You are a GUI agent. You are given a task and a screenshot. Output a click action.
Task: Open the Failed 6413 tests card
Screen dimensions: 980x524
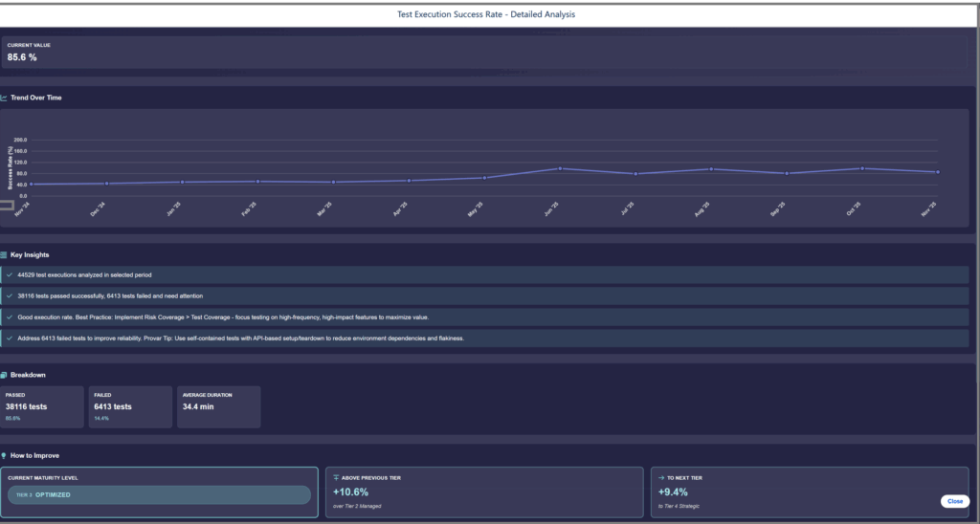point(130,406)
